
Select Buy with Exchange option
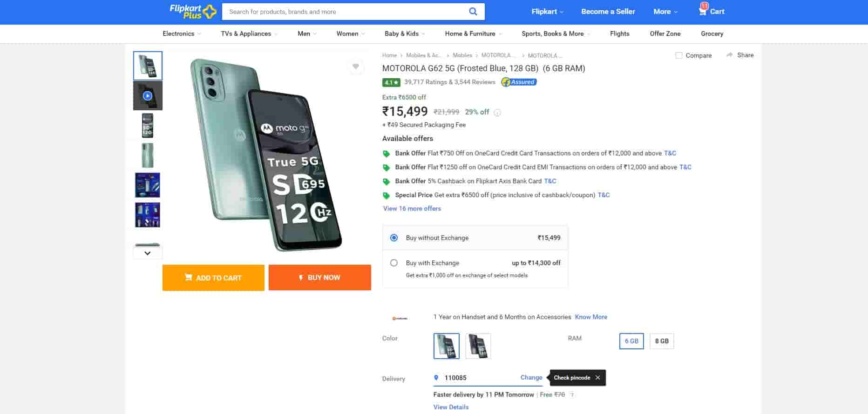pos(394,263)
